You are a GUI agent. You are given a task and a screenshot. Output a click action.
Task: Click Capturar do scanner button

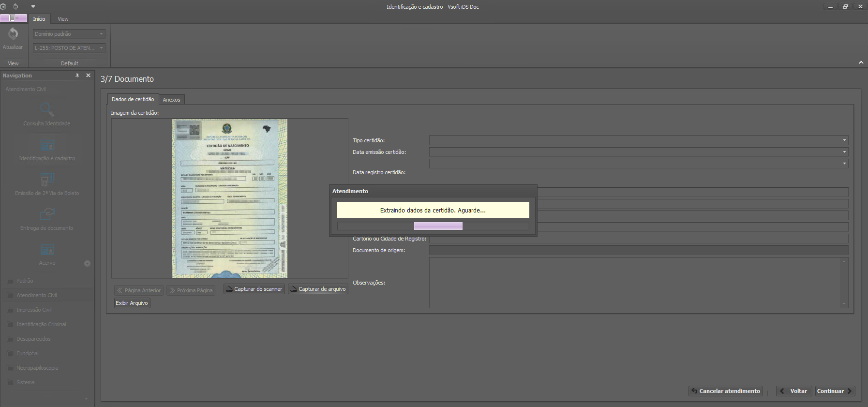[254, 289]
